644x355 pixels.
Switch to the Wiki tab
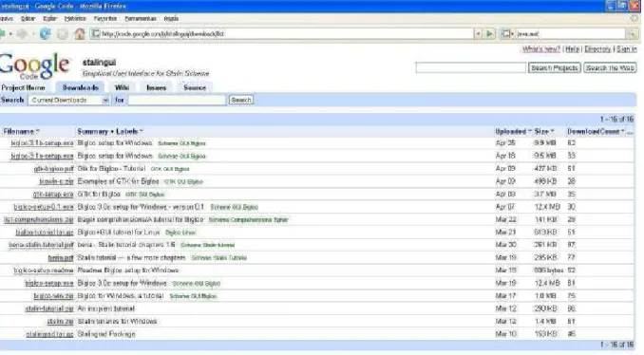point(122,88)
